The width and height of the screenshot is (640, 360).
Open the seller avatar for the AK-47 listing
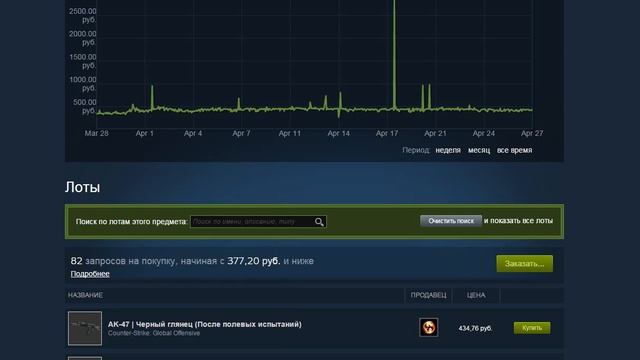(429, 327)
